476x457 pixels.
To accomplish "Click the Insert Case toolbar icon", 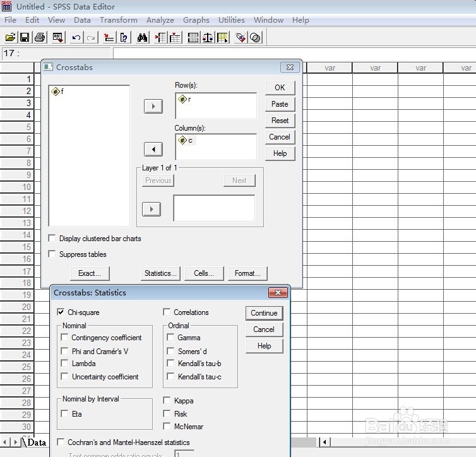I will (160, 38).
